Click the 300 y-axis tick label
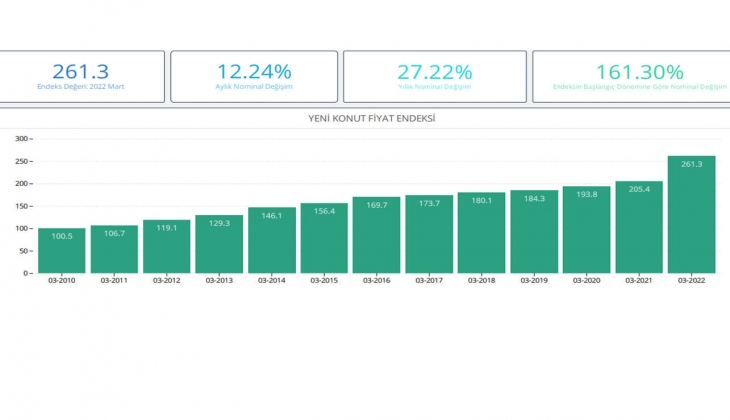The image size is (730, 420). click(x=21, y=138)
